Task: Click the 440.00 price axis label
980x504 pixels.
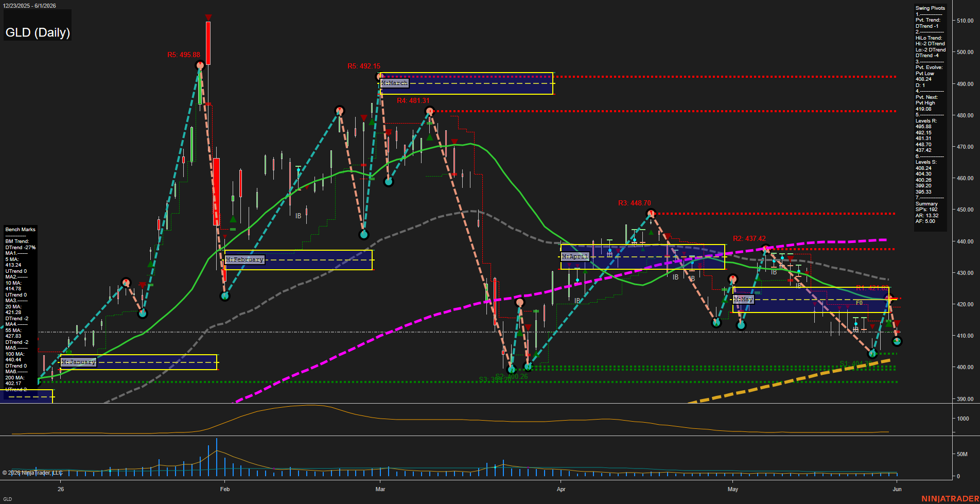Action: click(x=965, y=241)
